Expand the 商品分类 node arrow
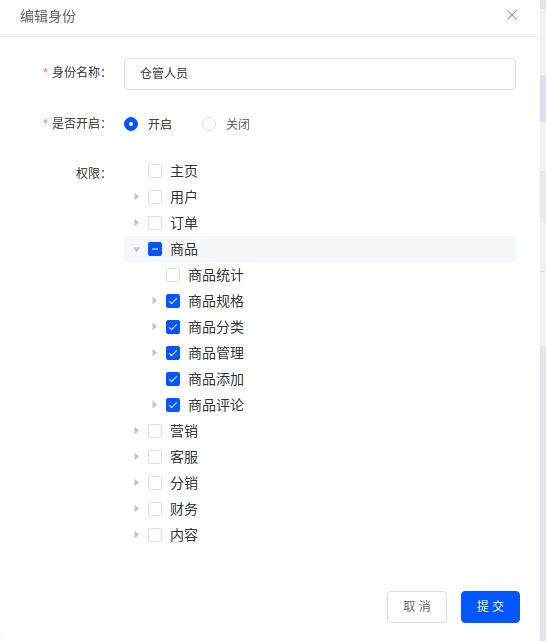The width and height of the screenshot is (546, 641). click(x=154, y=327)
